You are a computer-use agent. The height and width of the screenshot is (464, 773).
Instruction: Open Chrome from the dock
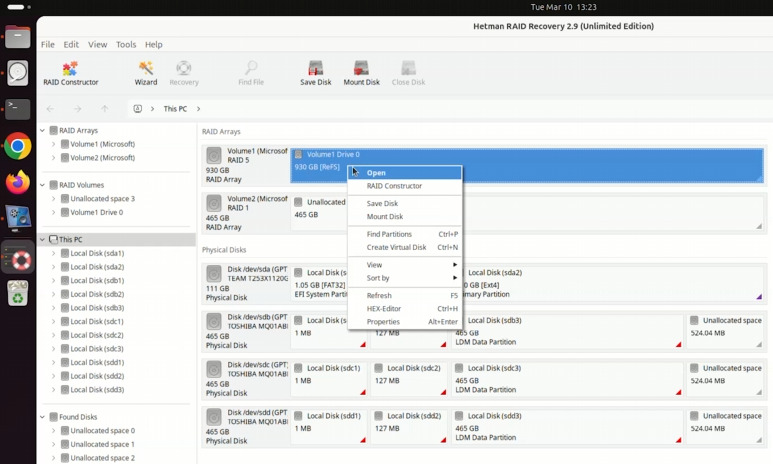pyautogui.click(x=18, y=146)
